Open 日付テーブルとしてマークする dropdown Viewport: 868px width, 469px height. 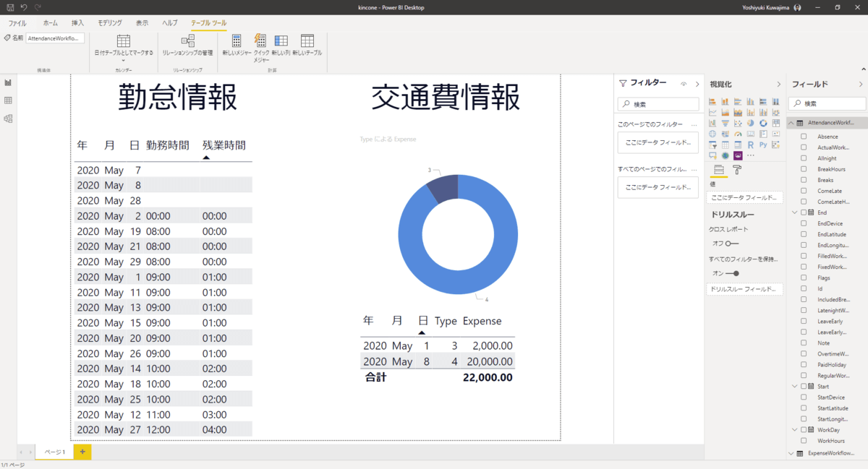(124, 47)
